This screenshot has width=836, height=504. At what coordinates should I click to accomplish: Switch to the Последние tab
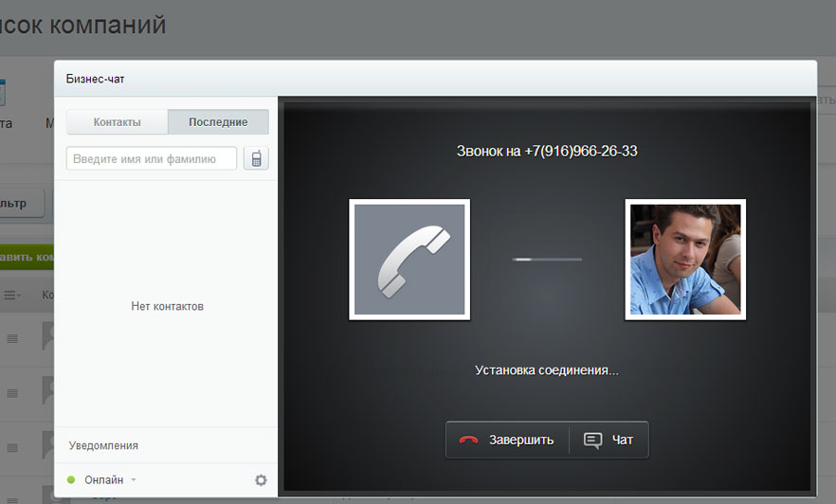pyautogui.click(x=218, y=122)
